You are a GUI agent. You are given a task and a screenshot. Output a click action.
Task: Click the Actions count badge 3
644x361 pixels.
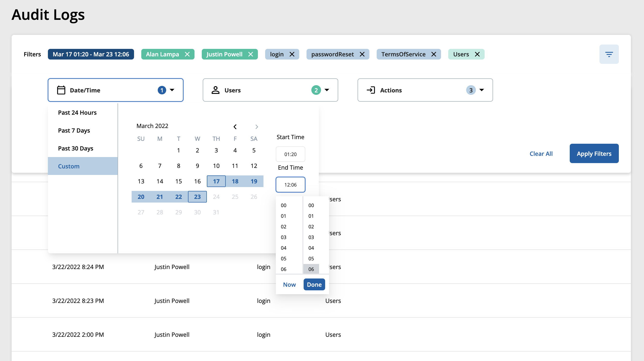pos(471,90)
